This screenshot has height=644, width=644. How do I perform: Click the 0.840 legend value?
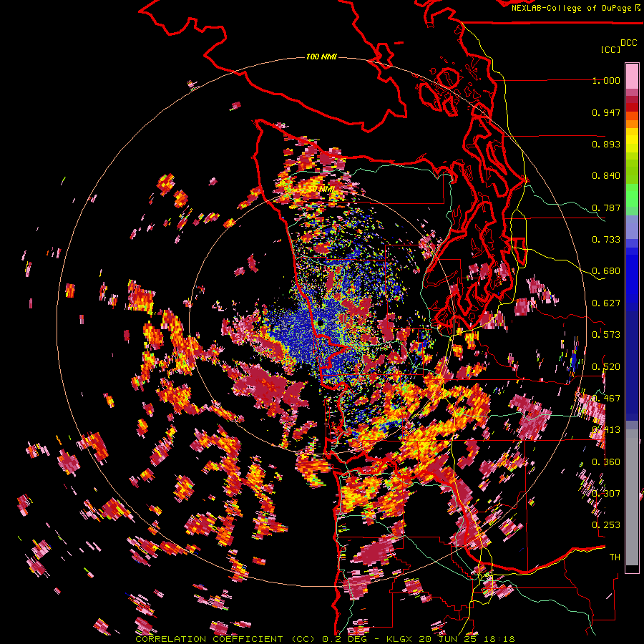click(x=606, y=176)
